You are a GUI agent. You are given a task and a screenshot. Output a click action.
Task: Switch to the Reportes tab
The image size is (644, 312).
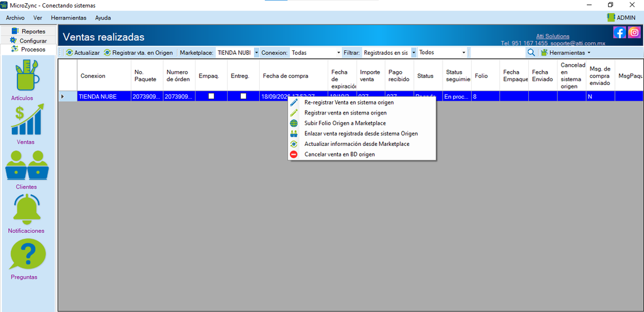point(29,31)
